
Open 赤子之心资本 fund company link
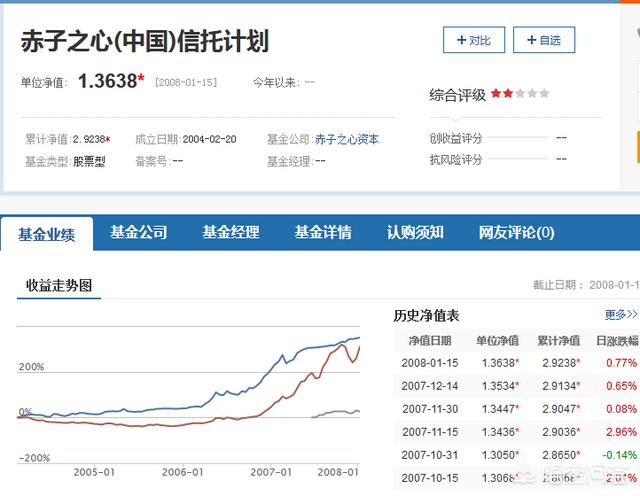pyautogui.click(x=347, y=139)
